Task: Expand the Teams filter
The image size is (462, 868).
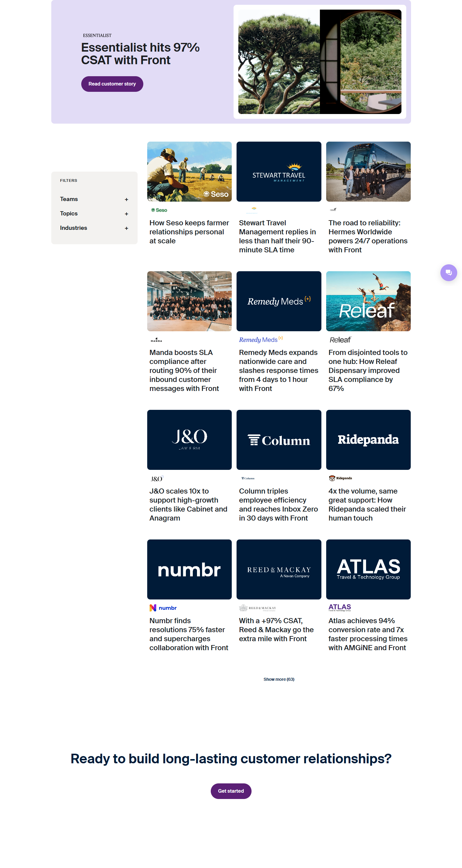Action: (94, 199)
